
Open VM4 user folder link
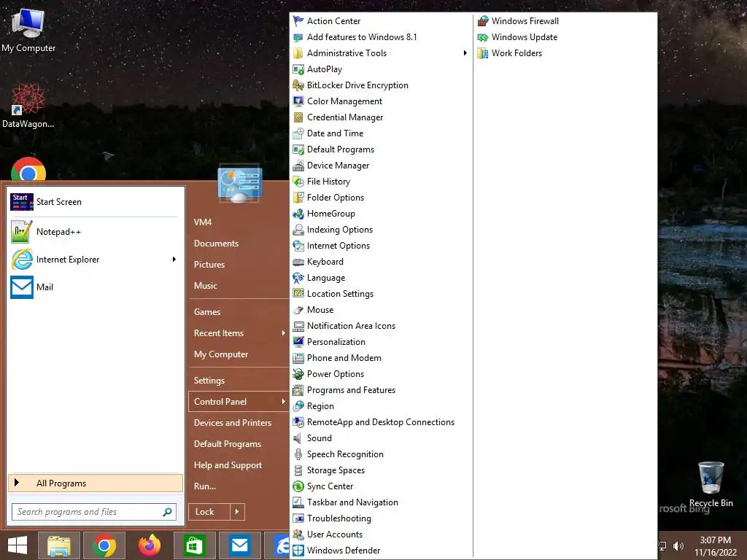tap(203, 222)
